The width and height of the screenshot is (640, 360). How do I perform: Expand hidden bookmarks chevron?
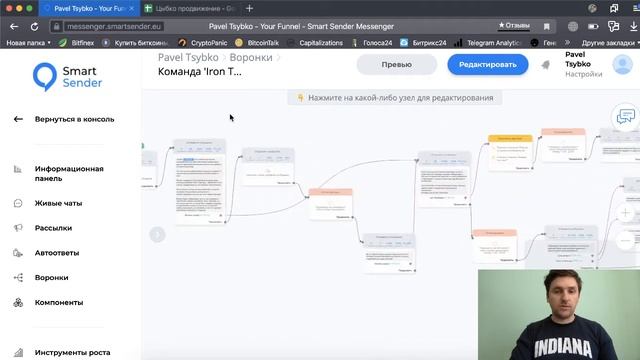pyautogui.click(x=567, y=42)
